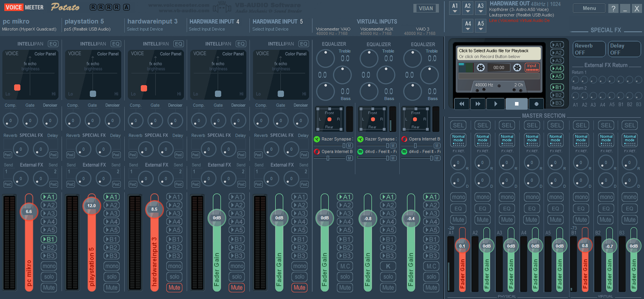Screen dimensions: 644x299
Task: Click the Razer Synapse icon in Voicemeeter VAIO strip
Action: click(317, 139)
